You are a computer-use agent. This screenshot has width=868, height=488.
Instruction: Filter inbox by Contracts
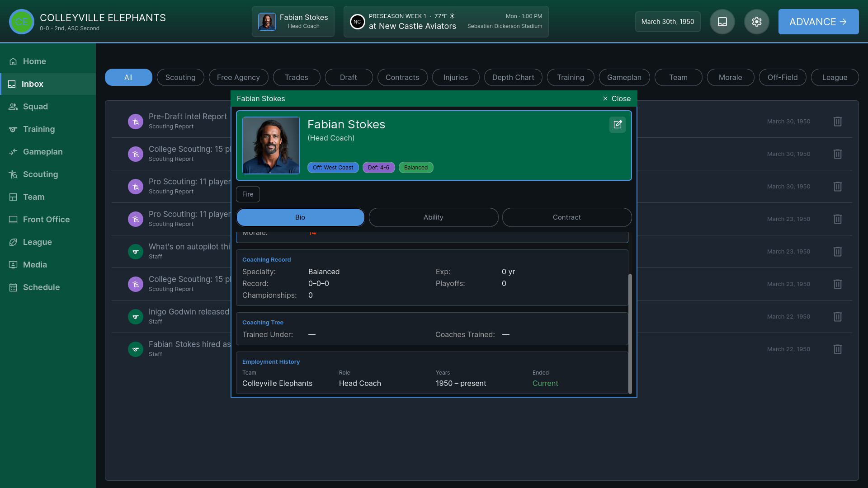[x=402, y=77]
